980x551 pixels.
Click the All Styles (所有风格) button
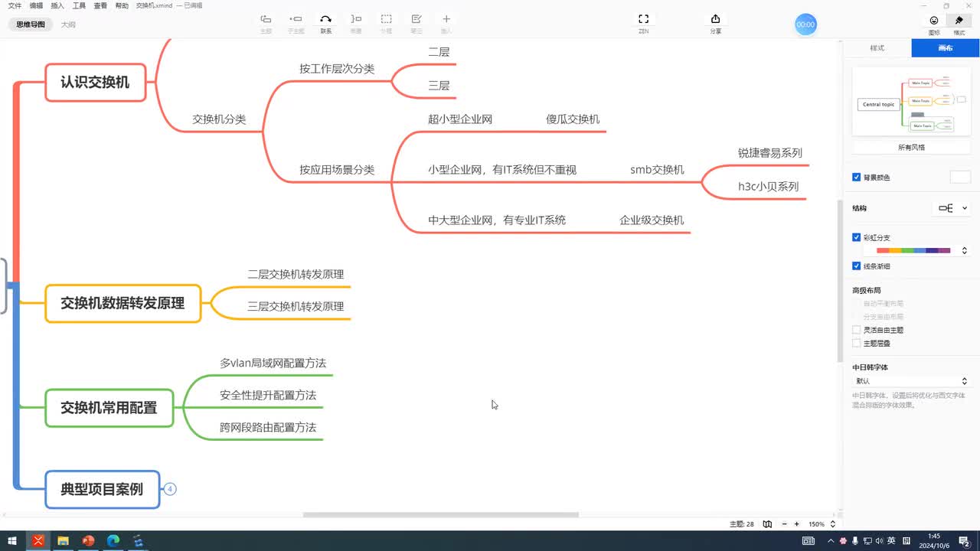pyautogui.click(x=911, y=147)
